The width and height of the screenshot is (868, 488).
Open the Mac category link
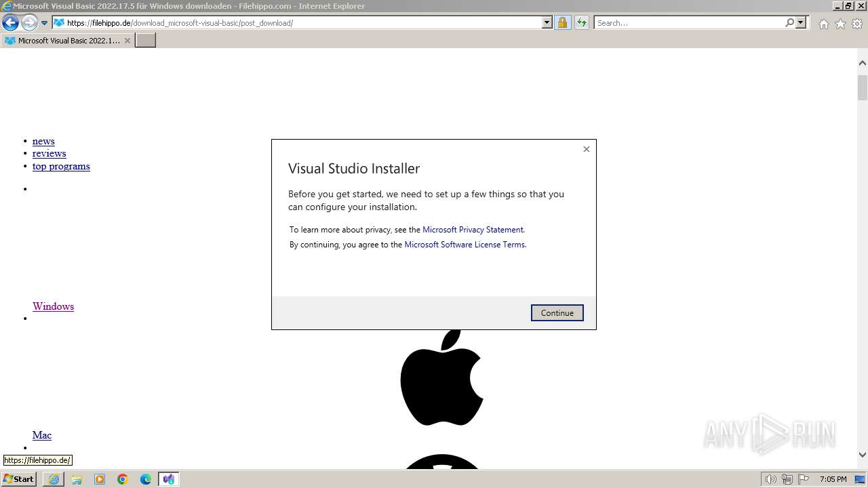42,435
